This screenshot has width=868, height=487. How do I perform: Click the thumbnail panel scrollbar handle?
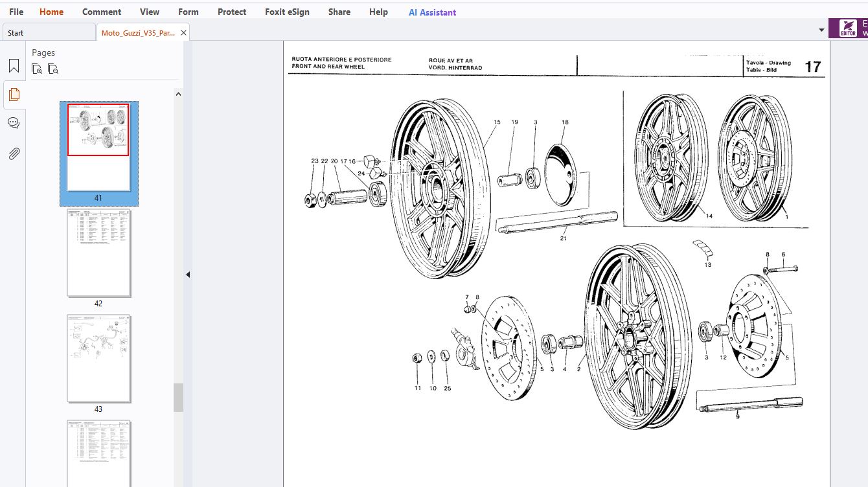click(179, 398)
